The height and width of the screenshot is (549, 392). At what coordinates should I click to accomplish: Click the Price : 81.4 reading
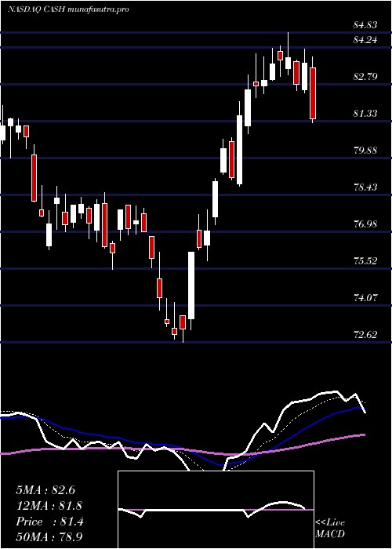[x=49, y=522]
